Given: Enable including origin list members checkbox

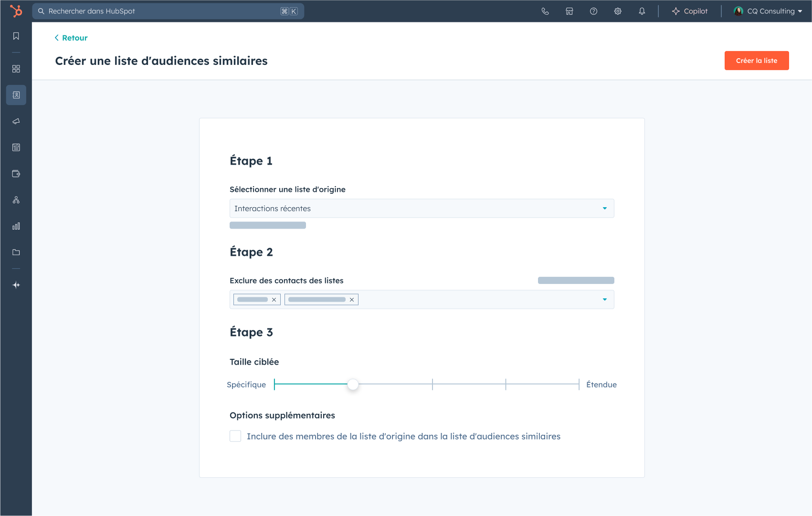Looking at the screenshot, I should pos(235,436).
